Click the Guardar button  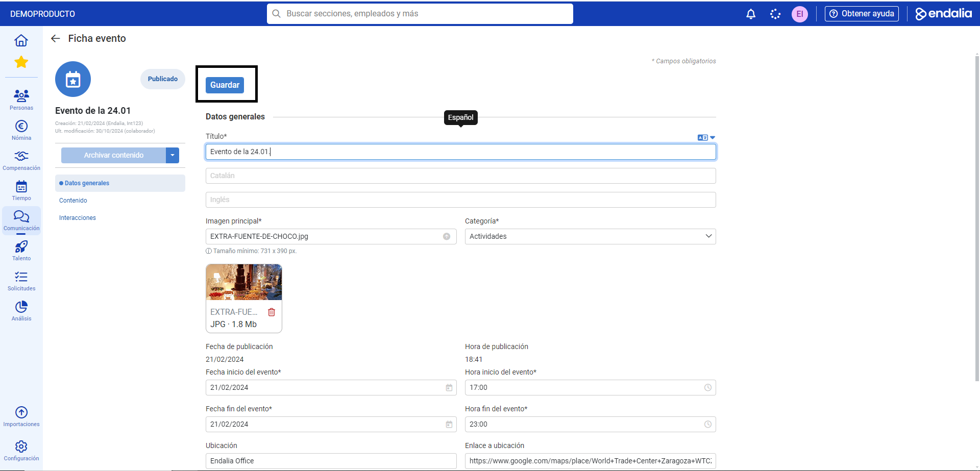[x=225, y=85]
